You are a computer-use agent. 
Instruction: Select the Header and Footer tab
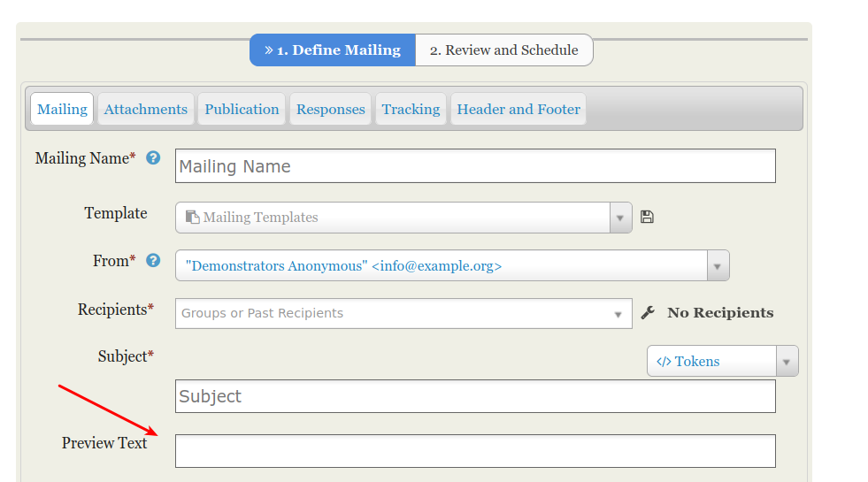click(518, 110)
